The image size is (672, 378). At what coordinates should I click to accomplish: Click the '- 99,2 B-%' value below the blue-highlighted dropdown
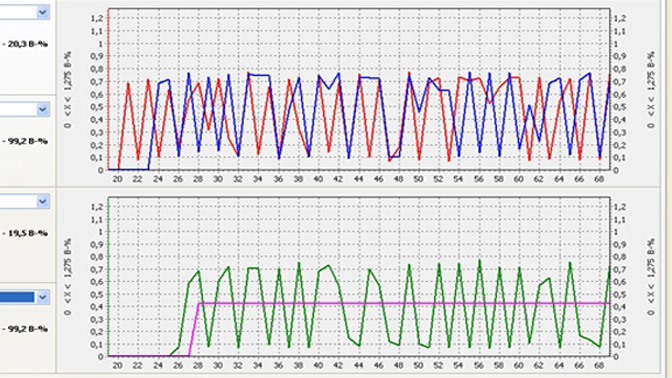click(x=25, y=329)
